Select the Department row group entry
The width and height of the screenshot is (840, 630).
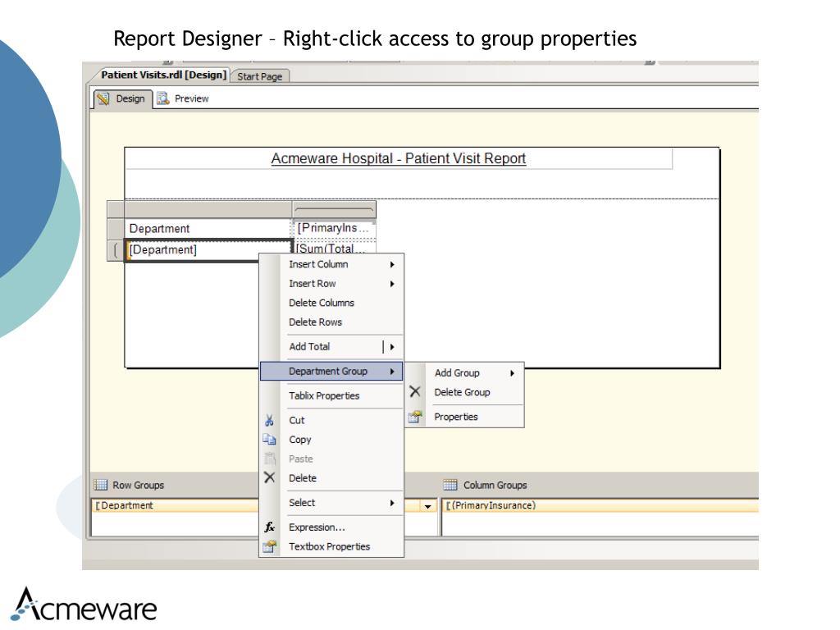point(177,505)
